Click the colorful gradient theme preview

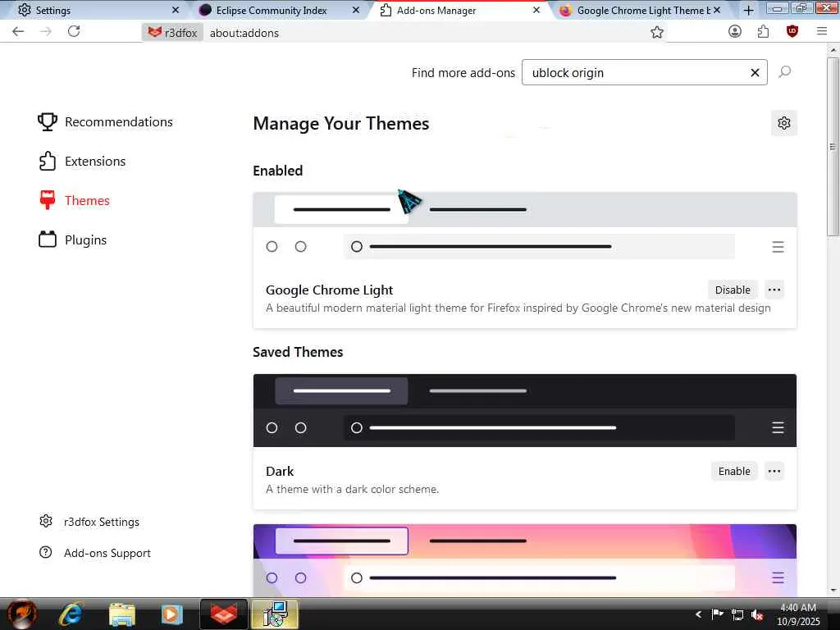coord(525,560)
